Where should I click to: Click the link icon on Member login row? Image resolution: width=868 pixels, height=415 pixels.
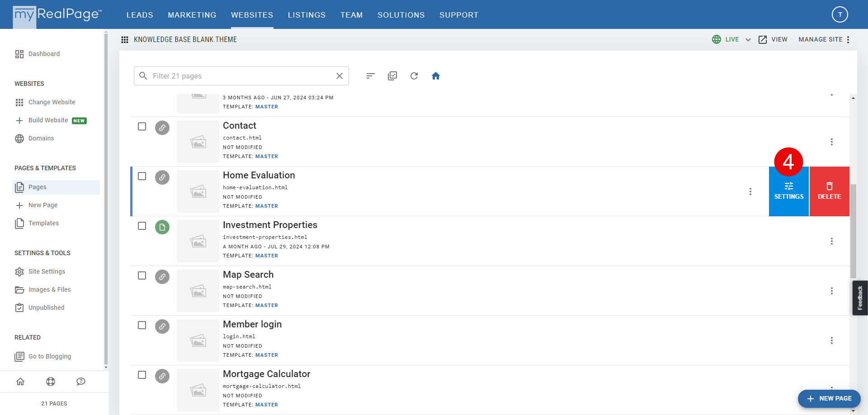point(162,326)
